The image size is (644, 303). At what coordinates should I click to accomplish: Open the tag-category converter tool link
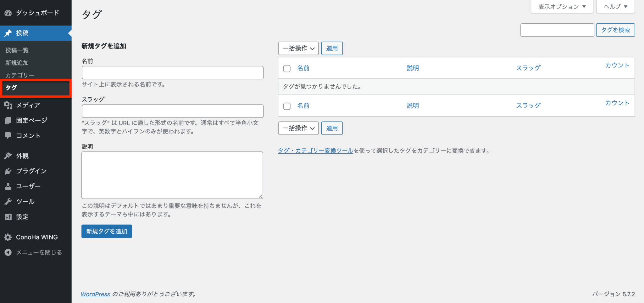(315, 151)
